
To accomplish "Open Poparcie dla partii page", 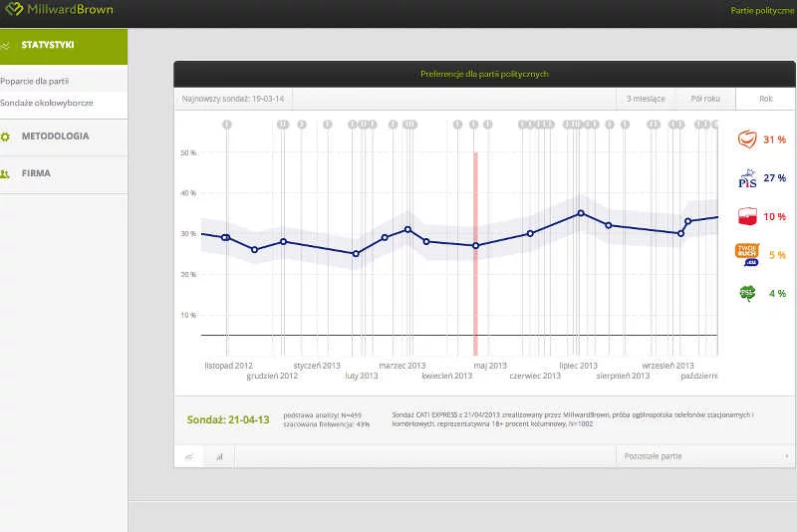I will (34, 81).
